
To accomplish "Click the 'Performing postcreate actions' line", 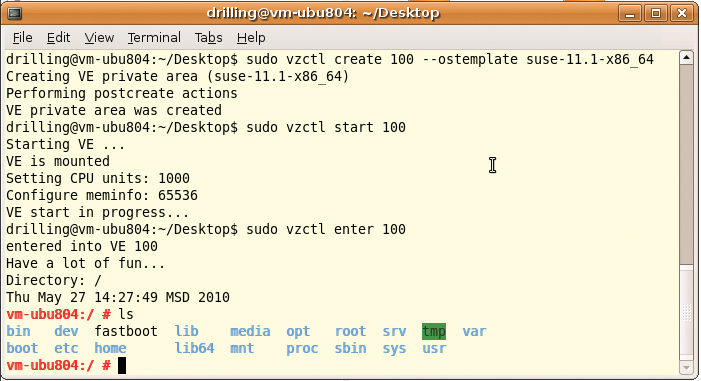I will point(122,93).
